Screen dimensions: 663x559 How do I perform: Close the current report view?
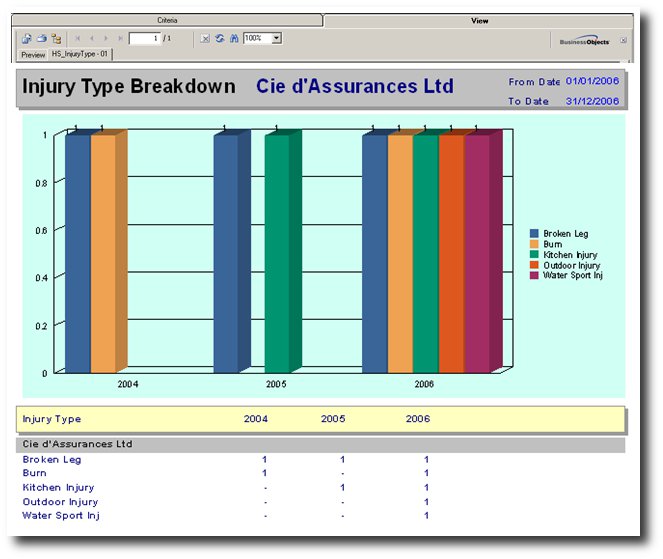point(623,40)
